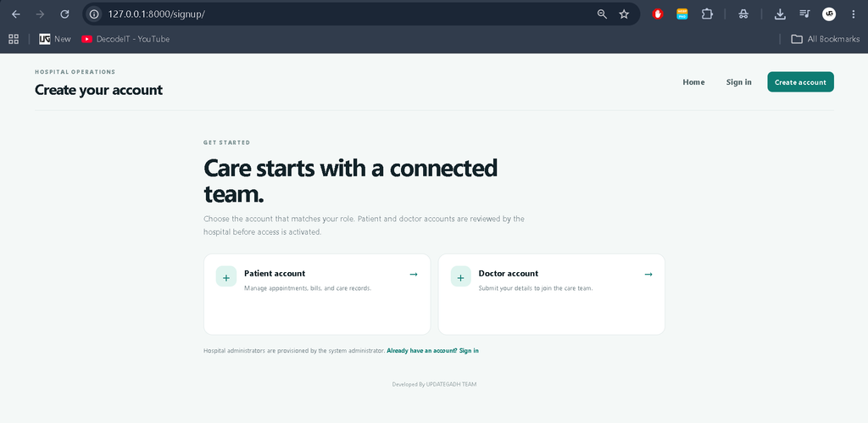Open the browser three-dot menu
Screen dimensions: 868x423
[x=853, y=14]
